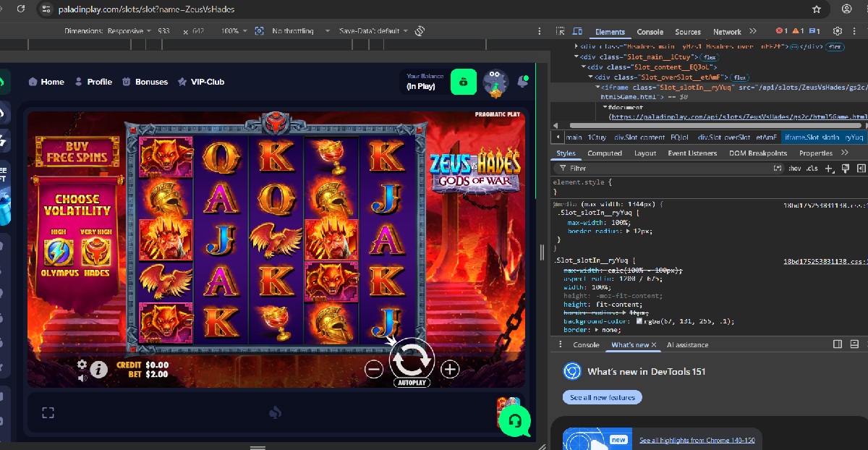Toggle the .cls classes panel

point(812,168)
